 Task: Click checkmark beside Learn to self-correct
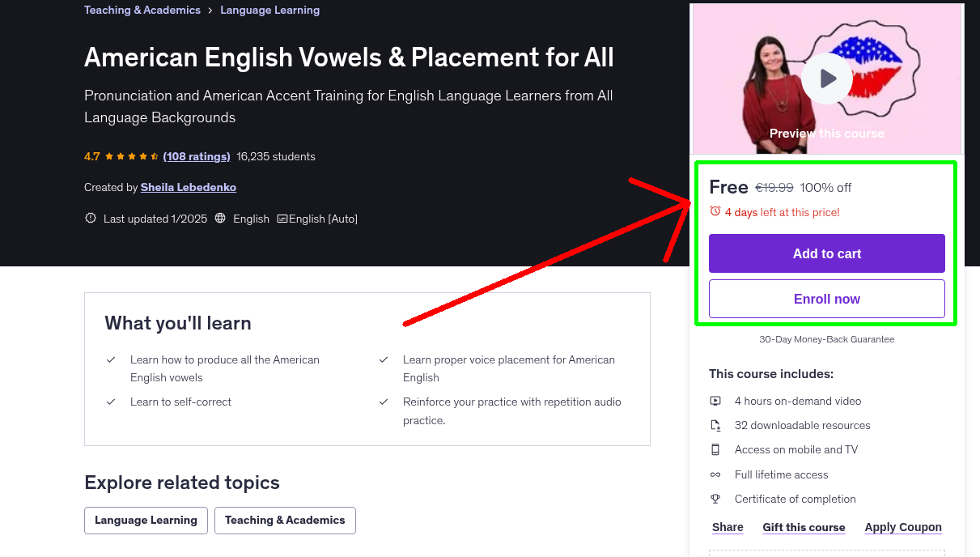click(111, 402)
